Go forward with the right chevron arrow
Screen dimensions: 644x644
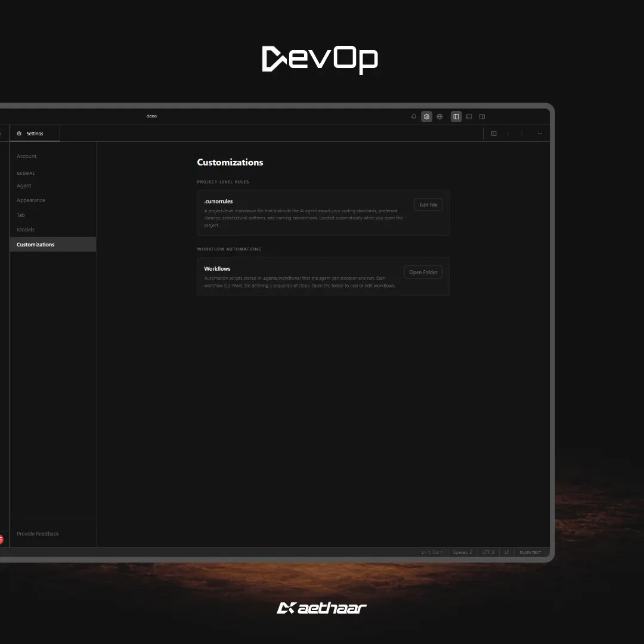click(522, 134)
